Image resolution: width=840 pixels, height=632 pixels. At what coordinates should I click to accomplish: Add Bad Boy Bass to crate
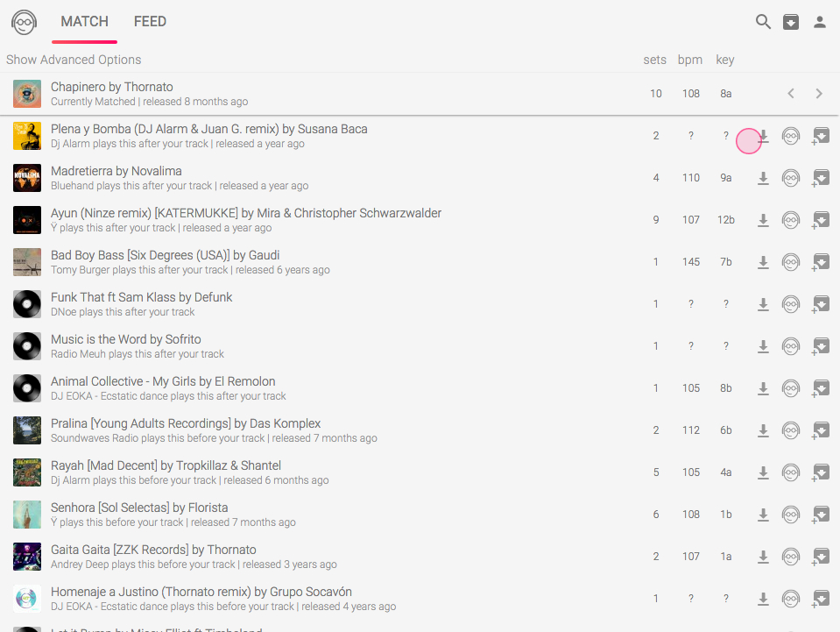(821, 262)
